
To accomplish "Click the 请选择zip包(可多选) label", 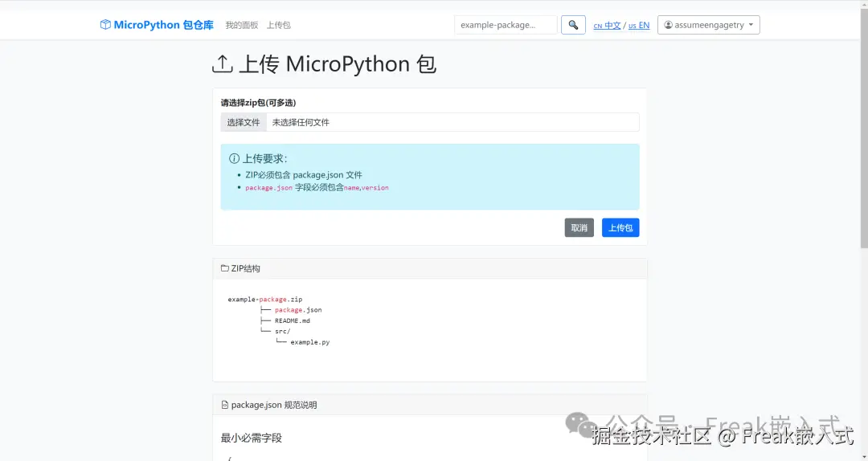I will point(259,102).
